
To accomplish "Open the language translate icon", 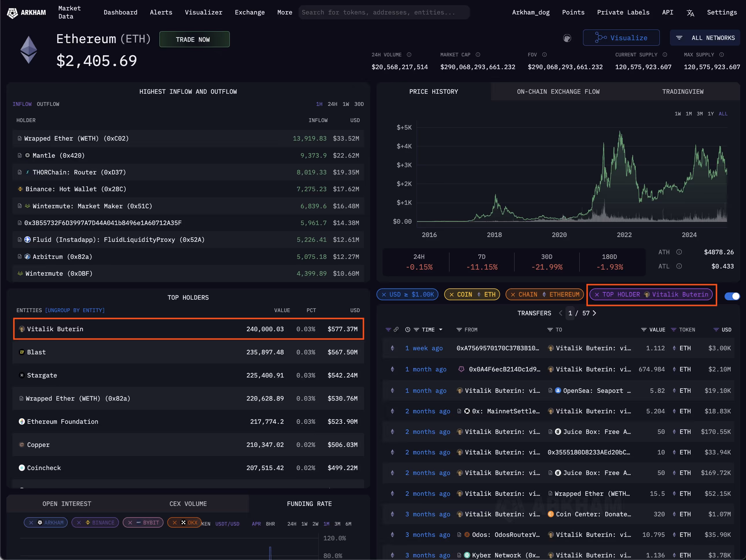I will 690,13.
